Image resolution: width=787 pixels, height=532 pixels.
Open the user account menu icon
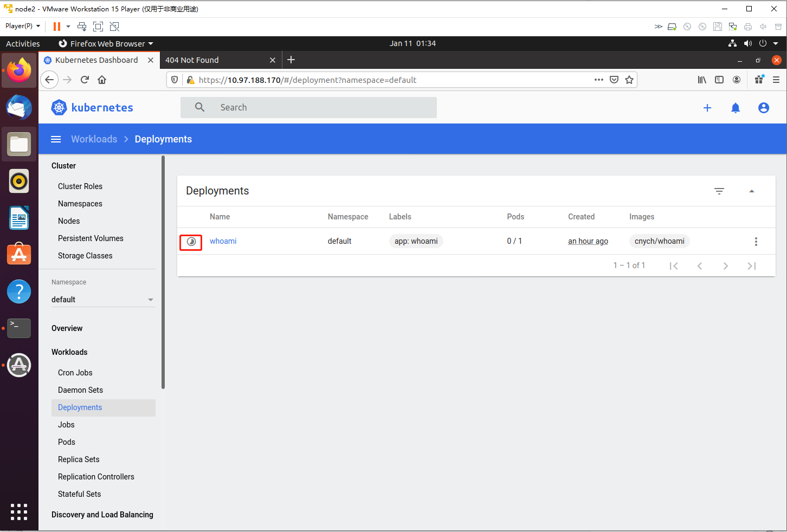pyautogui.click(x=764, y=108)
